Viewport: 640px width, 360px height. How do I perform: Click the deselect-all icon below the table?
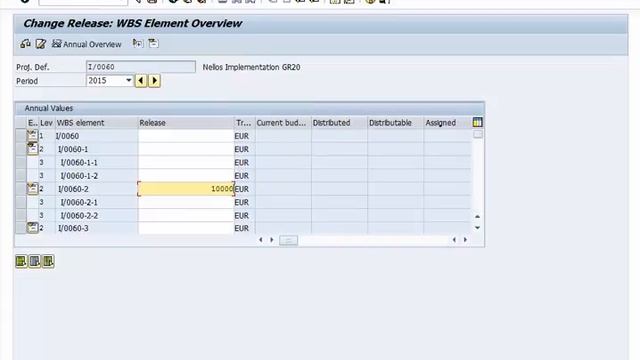(x=48, y=261)
